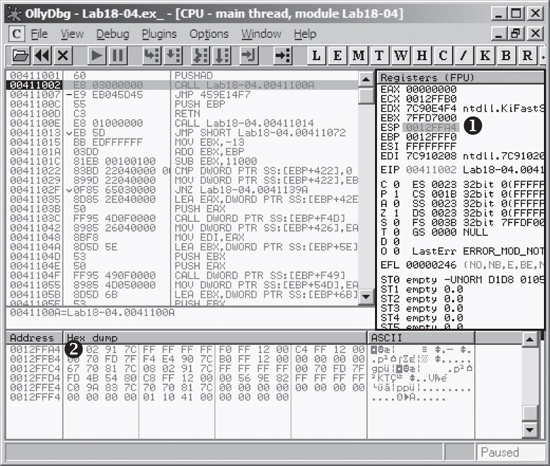Screen dimensions: 550x466
Task: Click the MDI child restore button
Action: pos(516,33)
